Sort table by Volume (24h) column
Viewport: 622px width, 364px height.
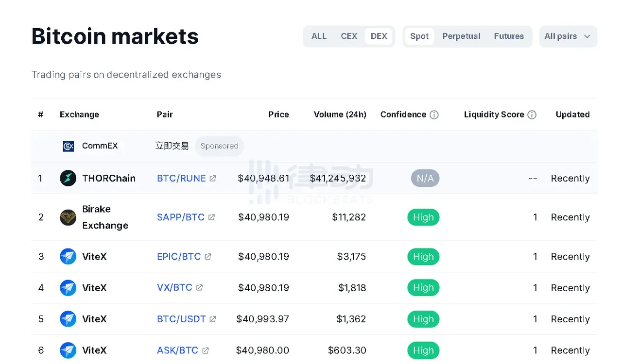pyautogui.click(x=340, y=115)
